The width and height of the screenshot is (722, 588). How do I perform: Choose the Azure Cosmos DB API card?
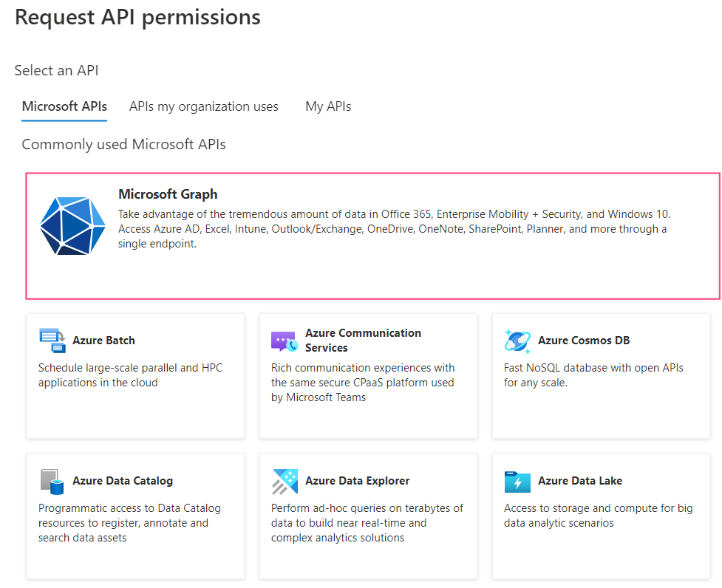click(600, 375)
